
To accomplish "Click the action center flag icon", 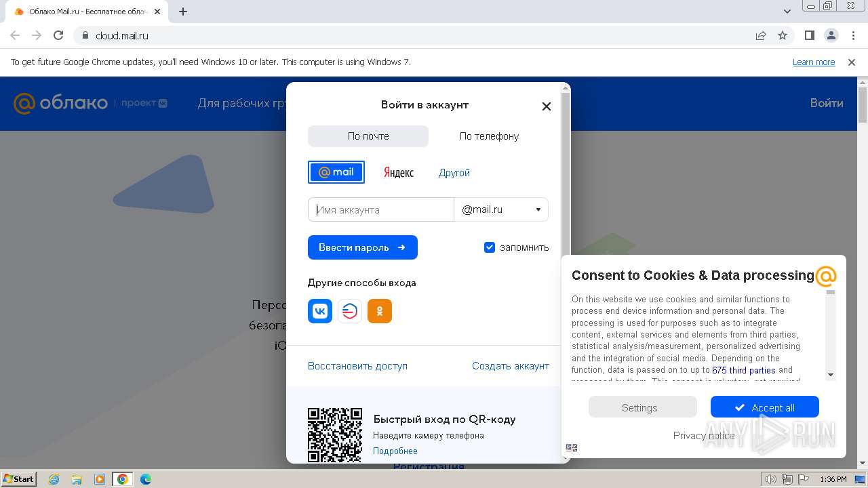I will tap(803, 479).
